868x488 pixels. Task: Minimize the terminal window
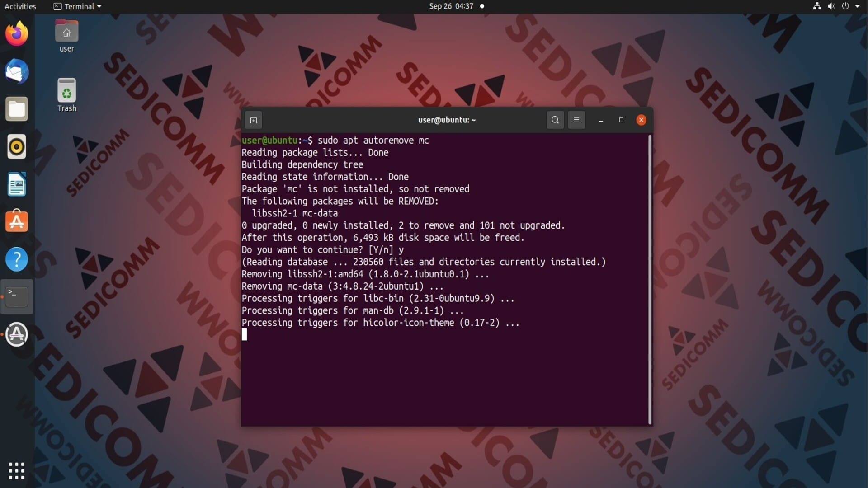(x=601, y=120)
